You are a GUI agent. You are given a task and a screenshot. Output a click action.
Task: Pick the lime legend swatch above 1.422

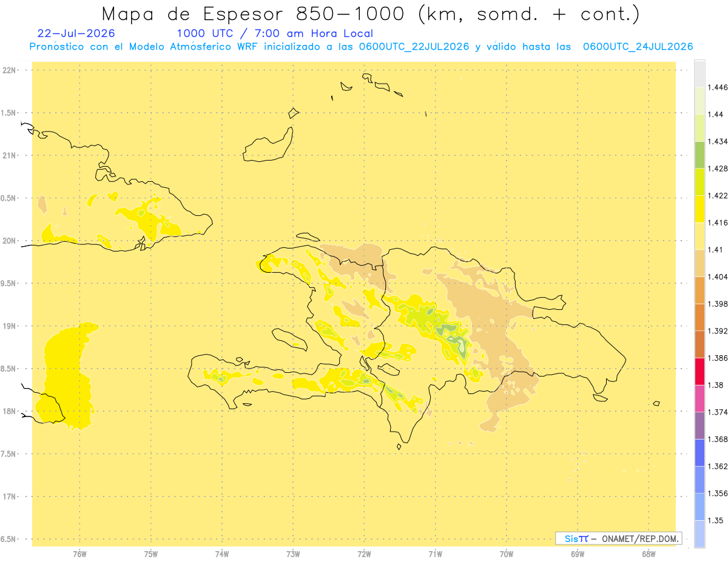[699, 182]
